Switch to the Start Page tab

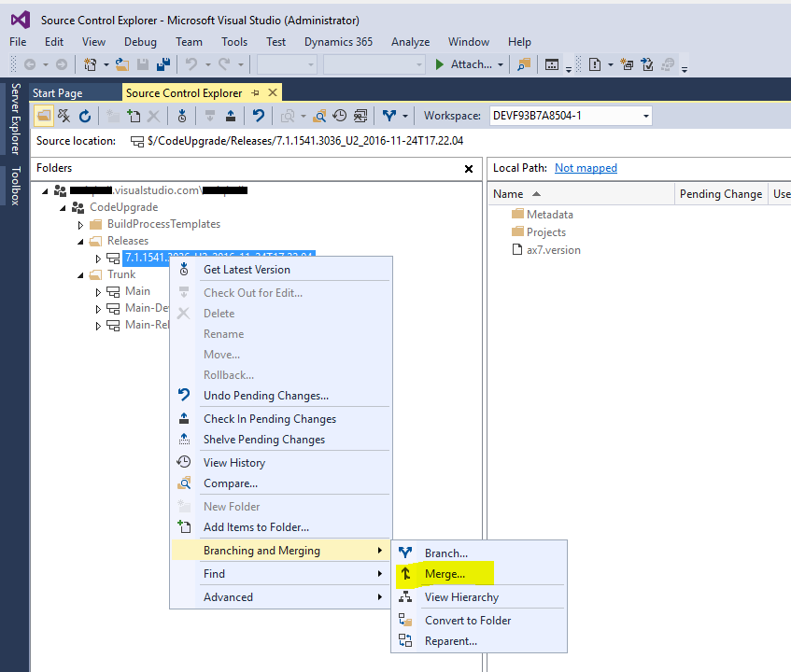tap(56, 92)
